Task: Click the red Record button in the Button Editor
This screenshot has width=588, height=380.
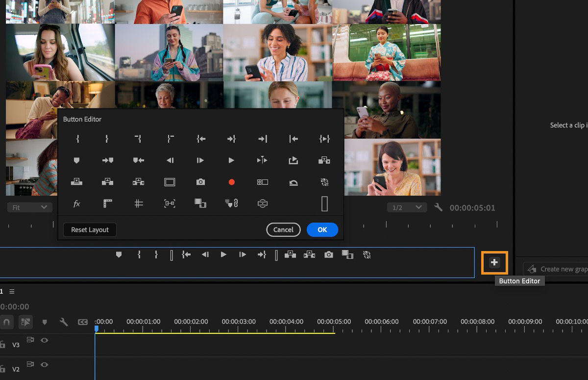Action: (x=231, y=182)
